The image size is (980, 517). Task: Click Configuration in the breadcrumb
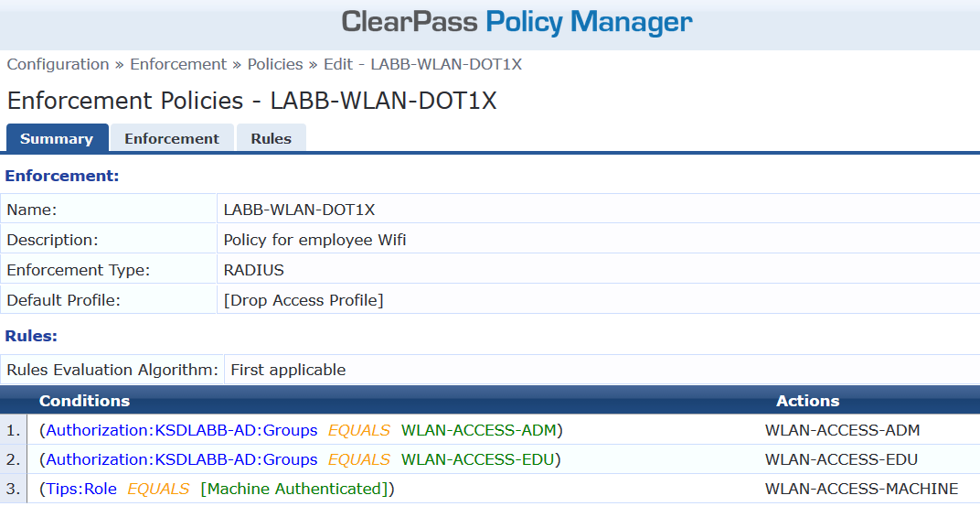[59, 64]
